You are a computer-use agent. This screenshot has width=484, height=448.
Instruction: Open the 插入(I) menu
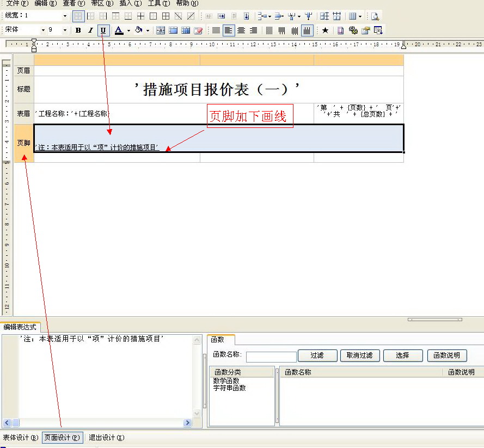point(131,3)
